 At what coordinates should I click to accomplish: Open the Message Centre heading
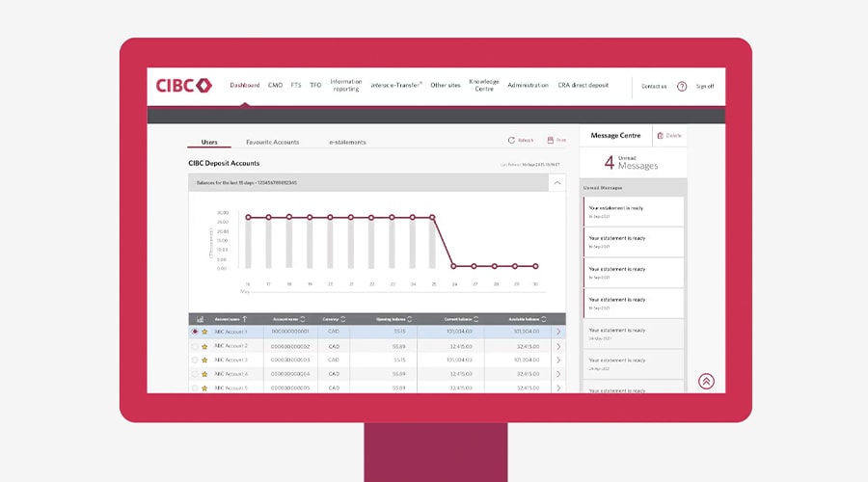coord(615,136)
